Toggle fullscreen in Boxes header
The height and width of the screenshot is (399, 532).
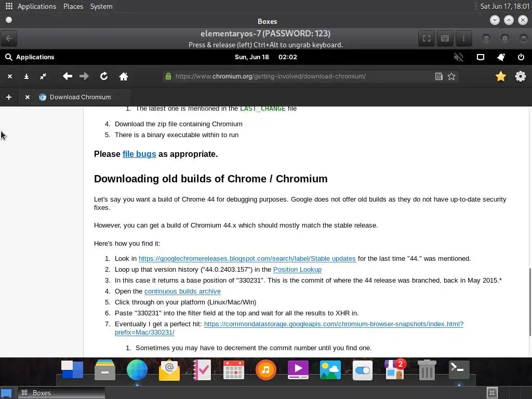pyautogui.click(x=427, y=38)
